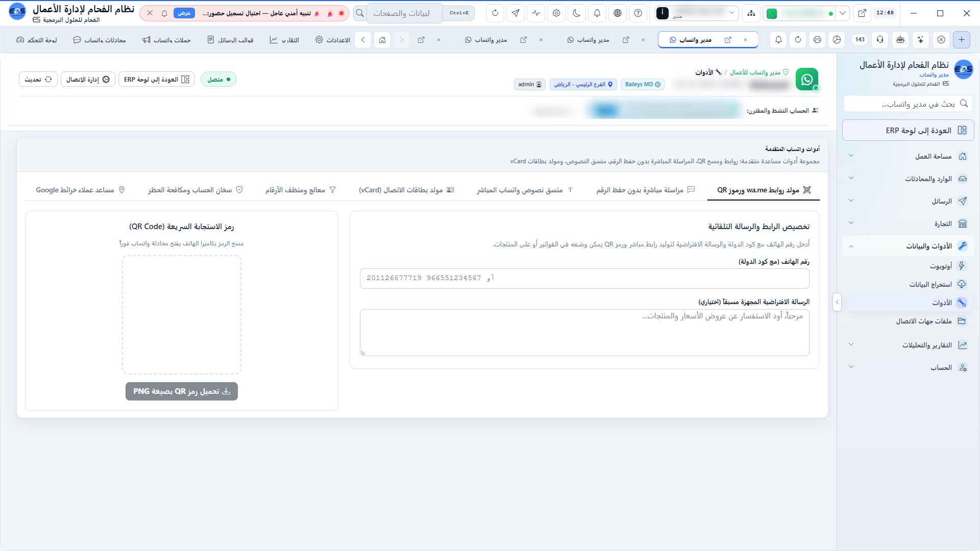Click the sparkle AI assistant icon
Screen dimensions: 980x551
point(920,40)
